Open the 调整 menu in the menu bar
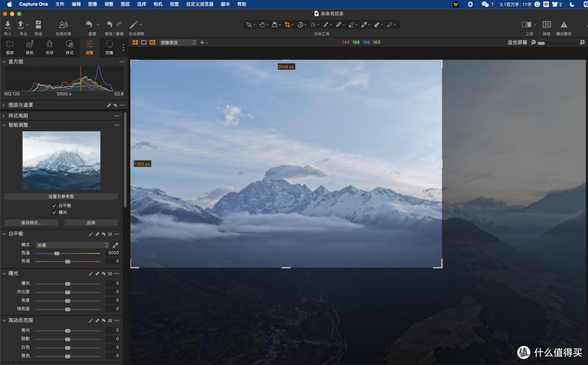 click(x=109, y=4)
